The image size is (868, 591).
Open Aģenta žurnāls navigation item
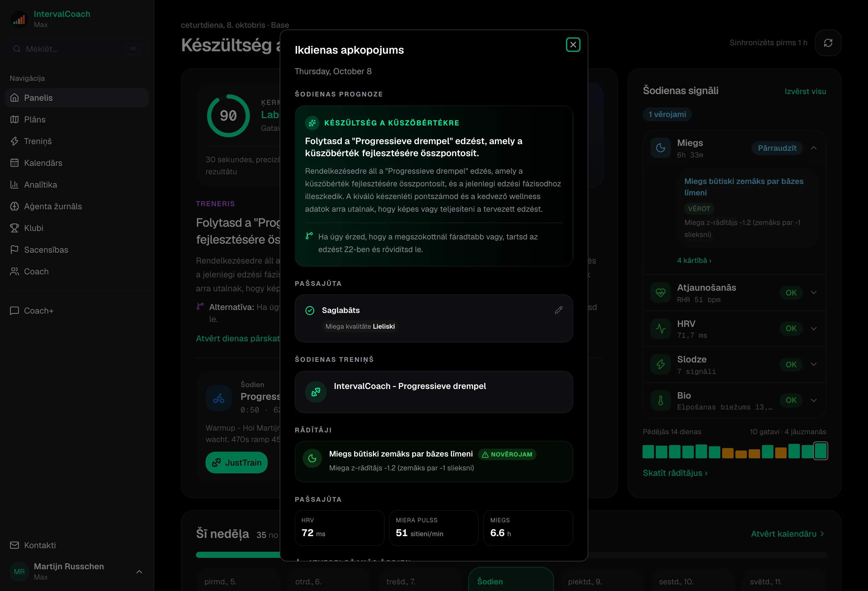point(77,206)
